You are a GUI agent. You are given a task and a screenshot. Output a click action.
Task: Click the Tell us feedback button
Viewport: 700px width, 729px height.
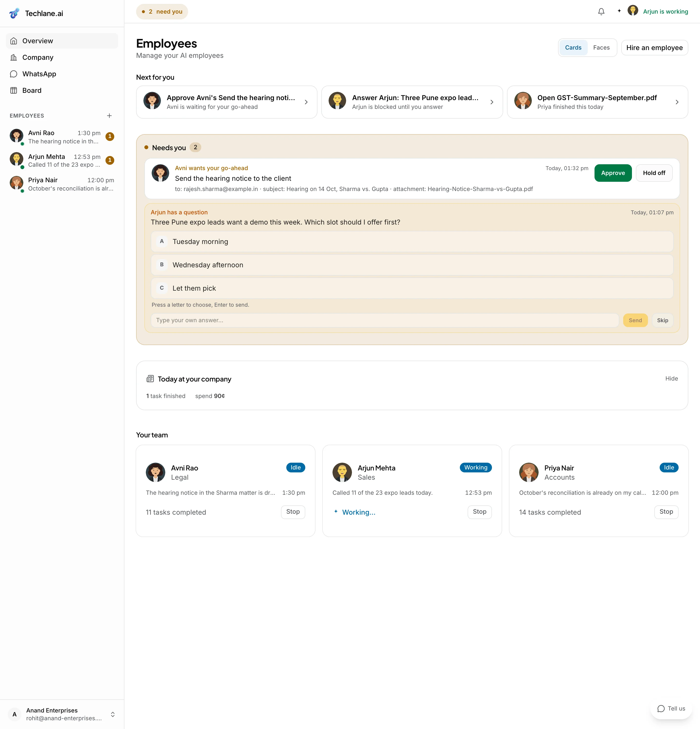pyautogui.click(x=671, y=709)
